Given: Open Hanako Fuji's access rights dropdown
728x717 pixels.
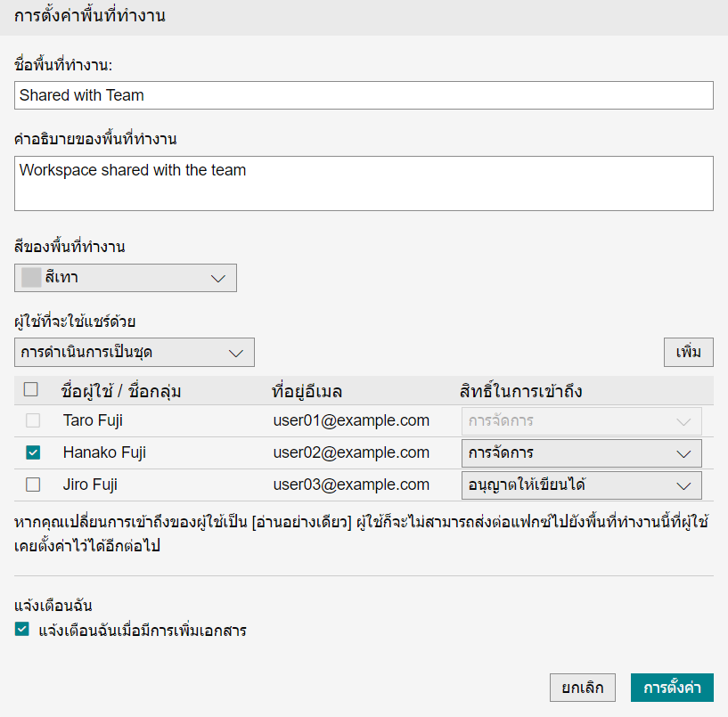Looking at the screenshot, I should (x=581, y=452).
